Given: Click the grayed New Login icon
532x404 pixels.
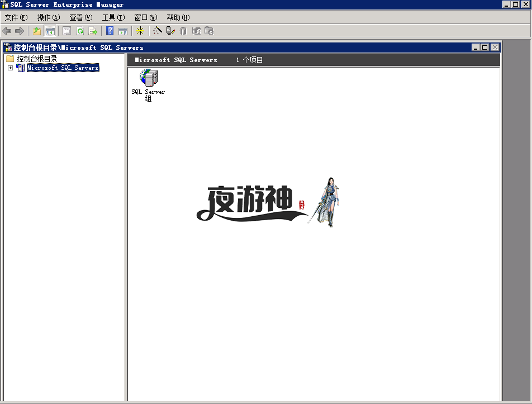Looking at the screenshot, I should point(196,31).
